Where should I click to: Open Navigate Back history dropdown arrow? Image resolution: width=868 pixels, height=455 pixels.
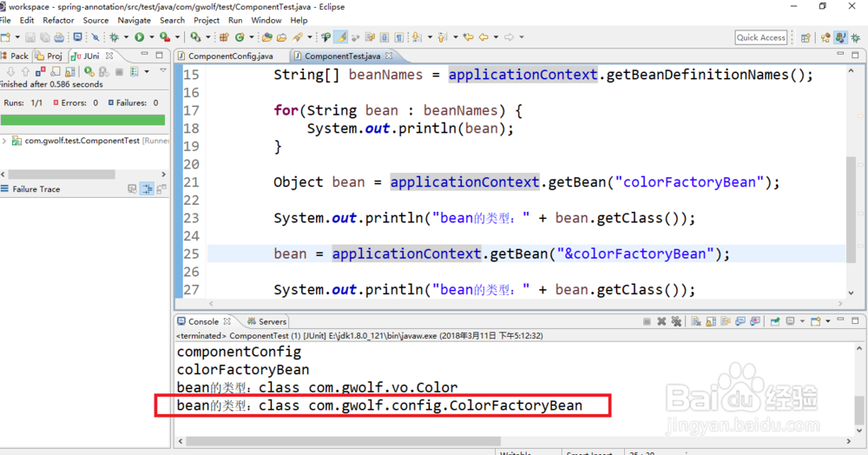coord(496,37)
